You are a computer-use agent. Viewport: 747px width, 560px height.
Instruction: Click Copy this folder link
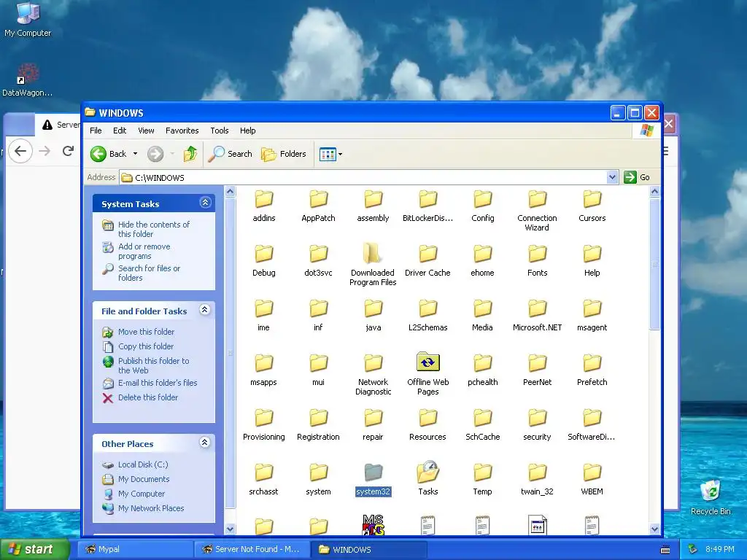coord(145,346)
